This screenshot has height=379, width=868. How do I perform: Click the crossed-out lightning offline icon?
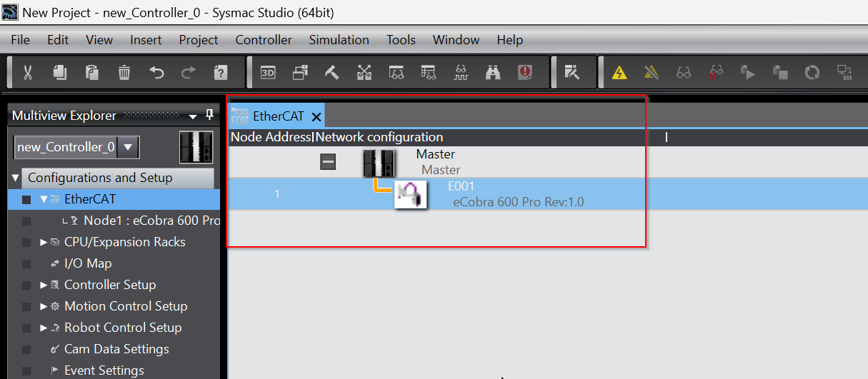(x=651, y=72)
